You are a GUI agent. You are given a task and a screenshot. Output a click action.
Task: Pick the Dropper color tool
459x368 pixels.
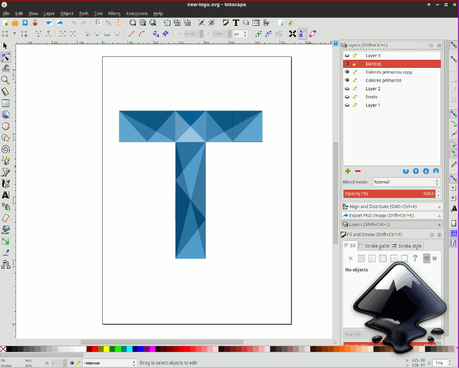tap(5, 252)
